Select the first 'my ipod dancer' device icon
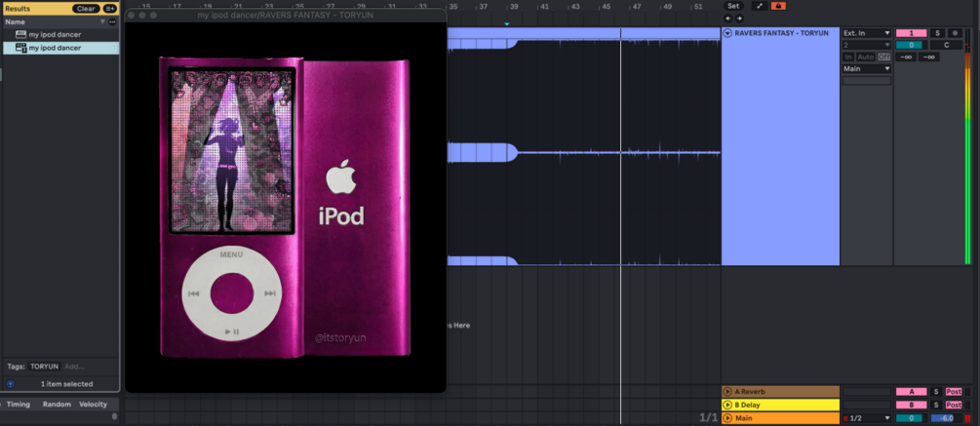 point(20,35)
